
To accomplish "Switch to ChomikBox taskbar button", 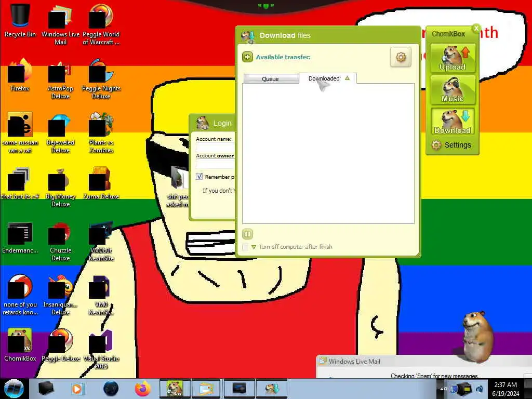I will (175, 389).
